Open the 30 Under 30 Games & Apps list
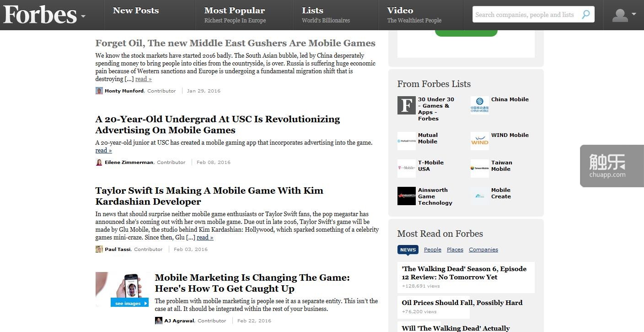This screenshot has width=644, height=332. point(436,109)
